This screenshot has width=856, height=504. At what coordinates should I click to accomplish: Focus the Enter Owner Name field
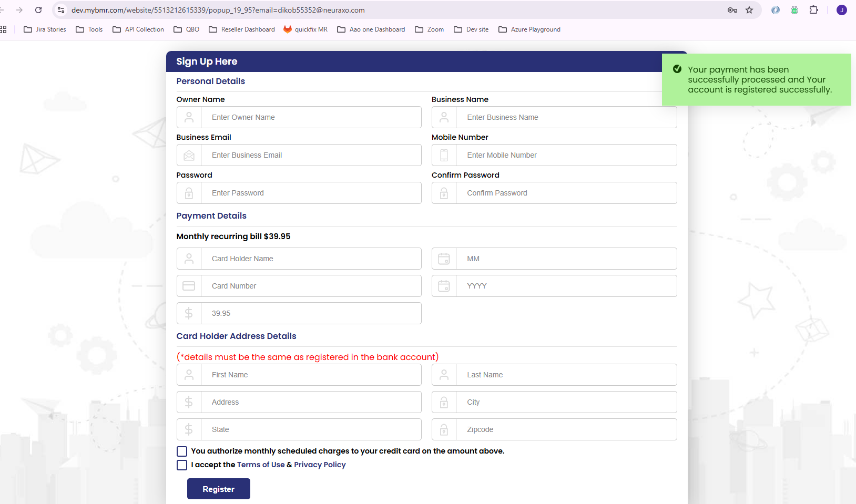click(x=310, y=117)
